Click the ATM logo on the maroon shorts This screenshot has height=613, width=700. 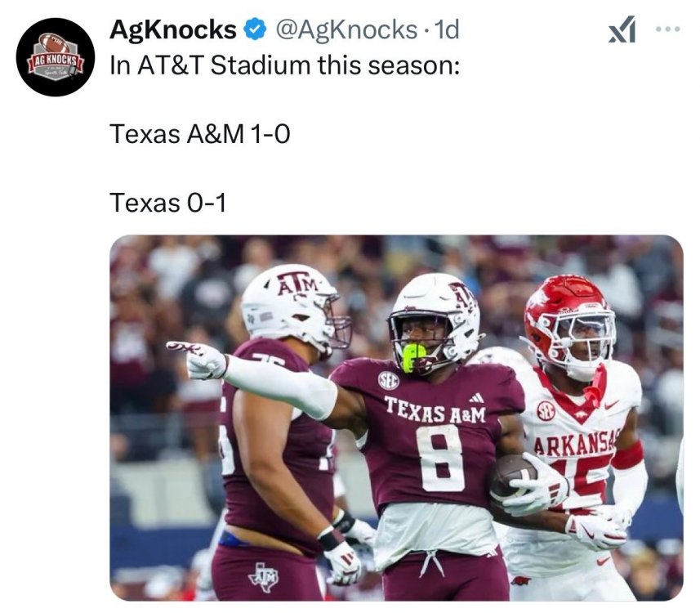[263, 577]
